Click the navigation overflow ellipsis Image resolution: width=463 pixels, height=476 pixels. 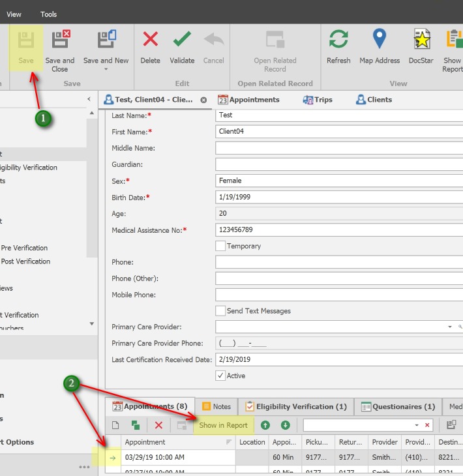point(84,467)
